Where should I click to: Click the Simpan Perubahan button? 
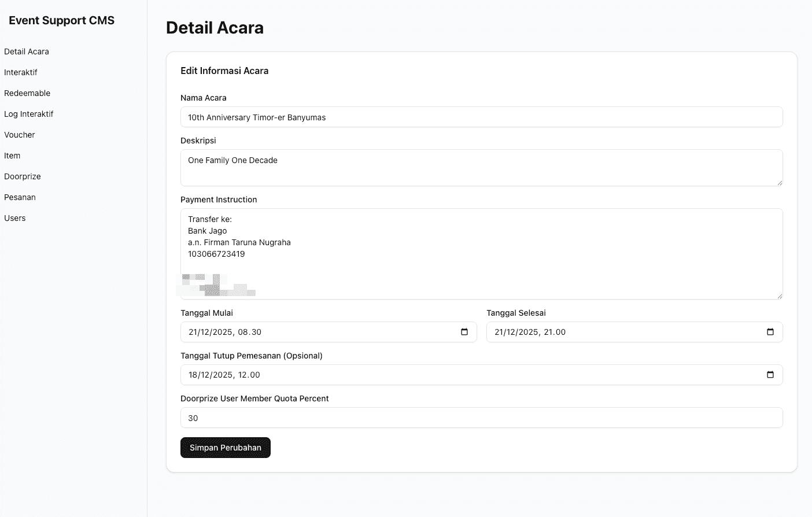tap(226, 448)
